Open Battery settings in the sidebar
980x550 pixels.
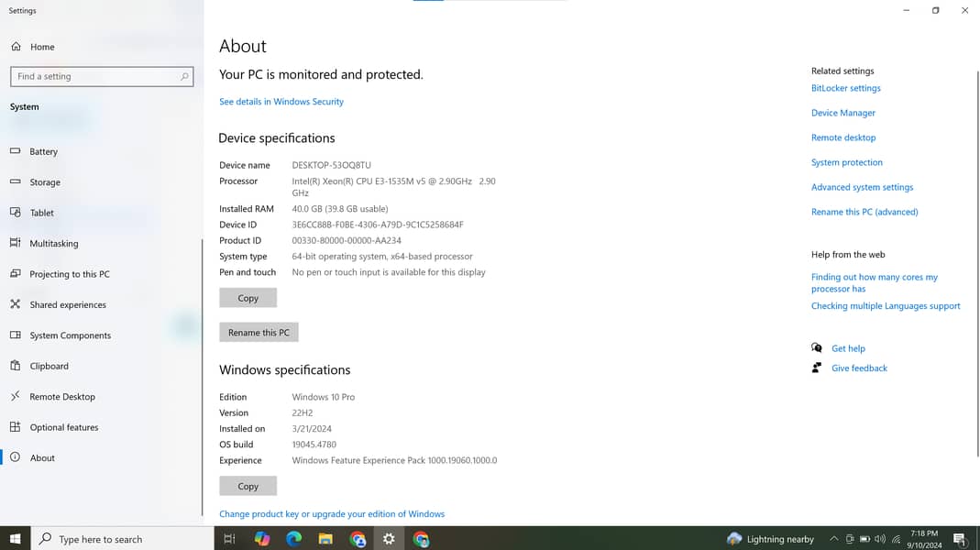[x=43, y=151]
